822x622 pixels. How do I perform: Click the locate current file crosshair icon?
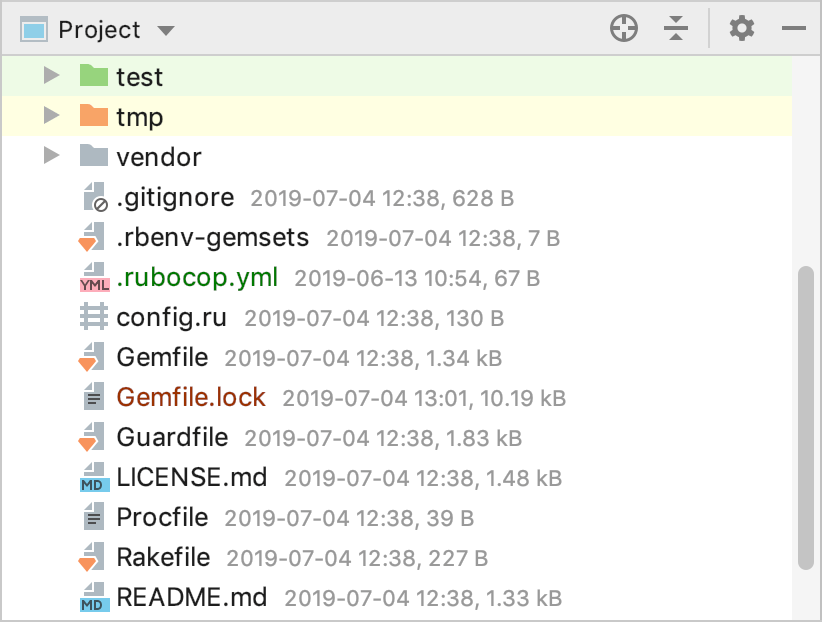tap(624, 29)
